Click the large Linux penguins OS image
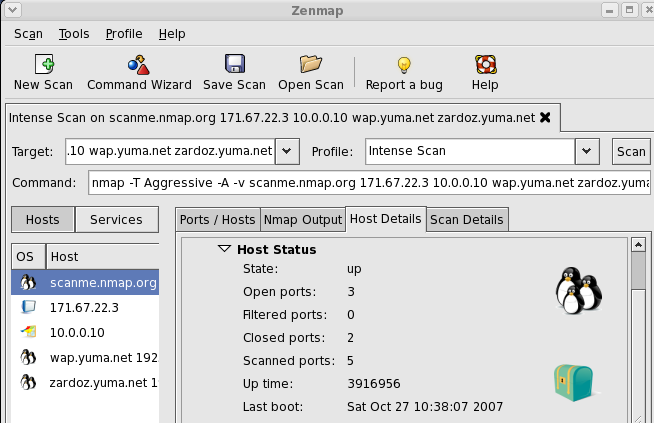The height and width of the screenshot is (423, 654). [x=579, y=290]
